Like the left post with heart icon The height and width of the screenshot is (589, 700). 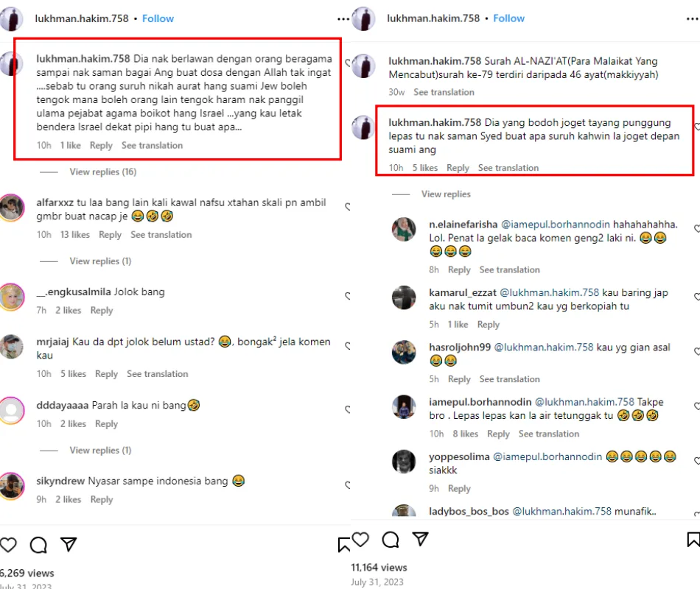[8, 545]
